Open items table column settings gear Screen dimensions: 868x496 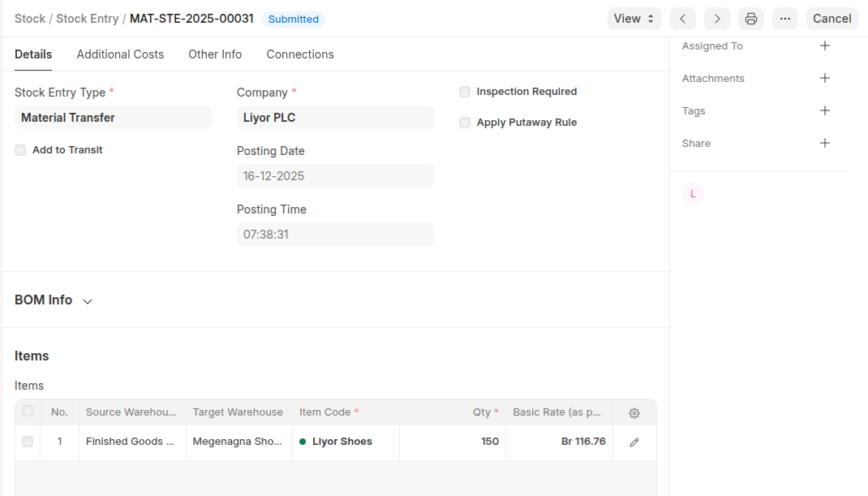[634, 413]
